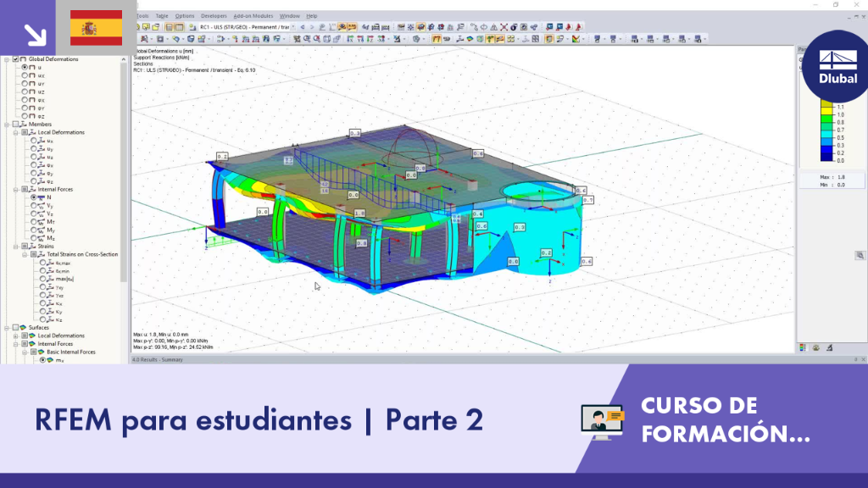Select internal force N radio button
The image size is (868, 488).
click(x=34, y=197)
